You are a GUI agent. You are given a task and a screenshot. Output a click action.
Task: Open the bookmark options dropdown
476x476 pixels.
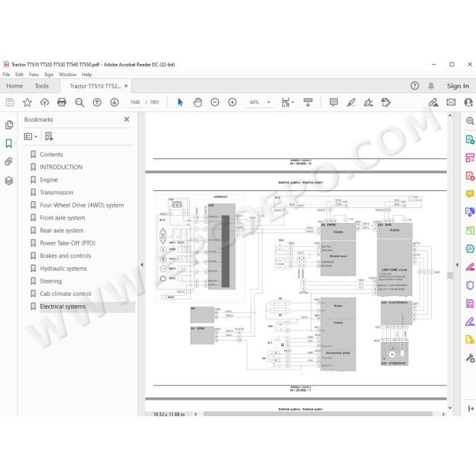point(31,137)
